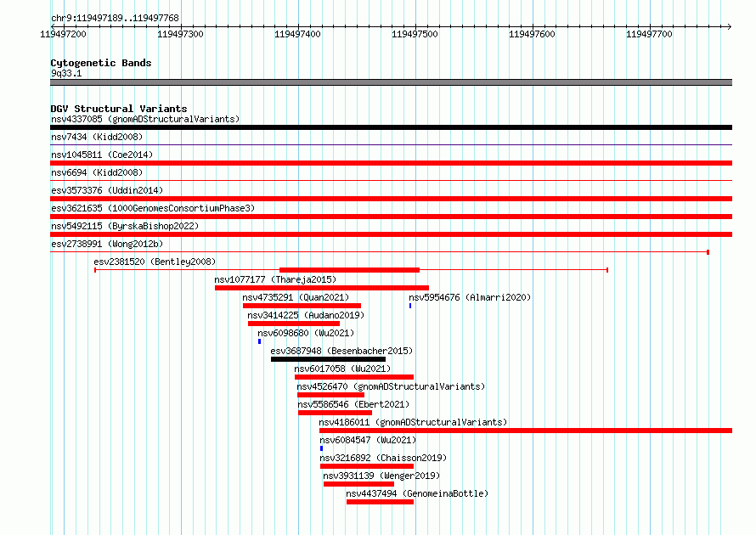Click the blue nsv6084547 variant marker

coord(322,448)
